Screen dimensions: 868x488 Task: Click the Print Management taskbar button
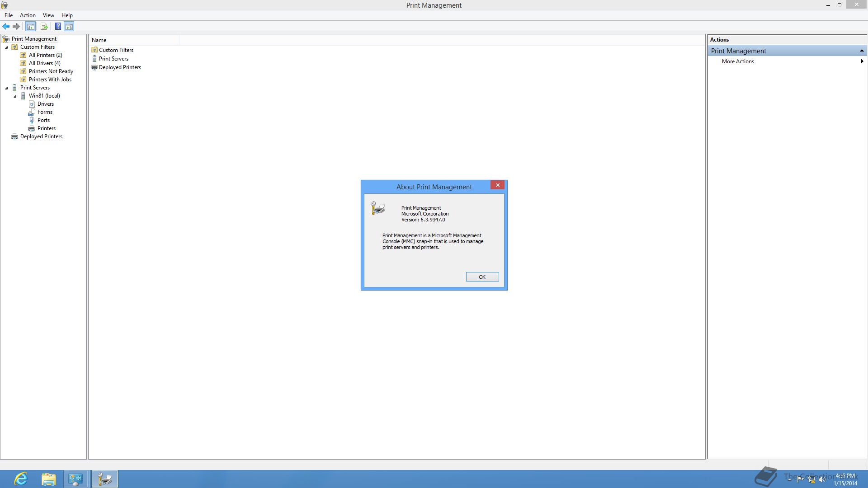click(105, 479)
